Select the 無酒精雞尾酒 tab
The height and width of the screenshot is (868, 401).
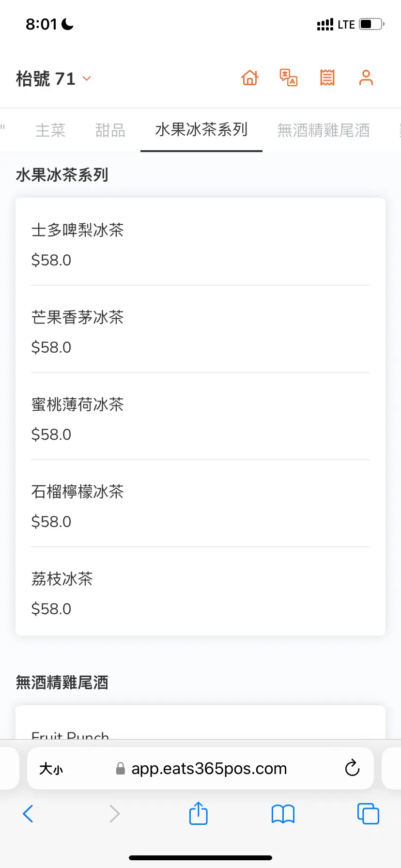(x=324, y=130)
